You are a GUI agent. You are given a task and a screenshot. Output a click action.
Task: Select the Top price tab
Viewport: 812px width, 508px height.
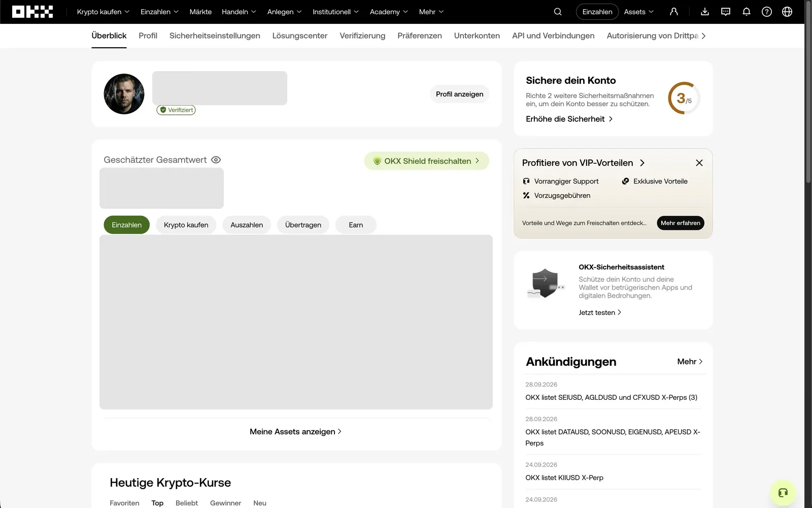click(x=157, y=503)
